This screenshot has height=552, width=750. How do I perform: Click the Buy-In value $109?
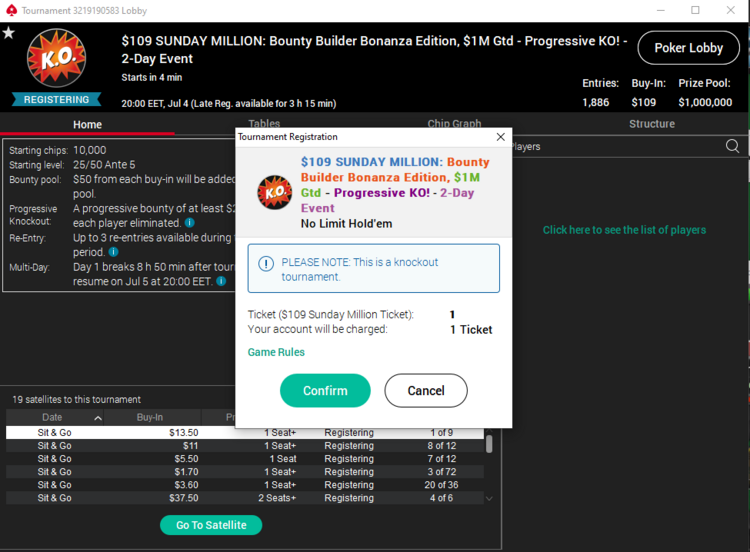click(643, 102)
